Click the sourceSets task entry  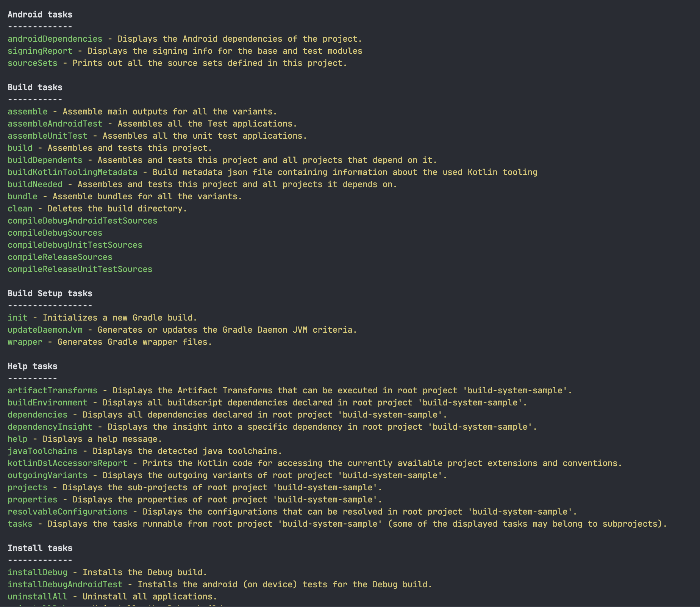(x=33, y=63)
